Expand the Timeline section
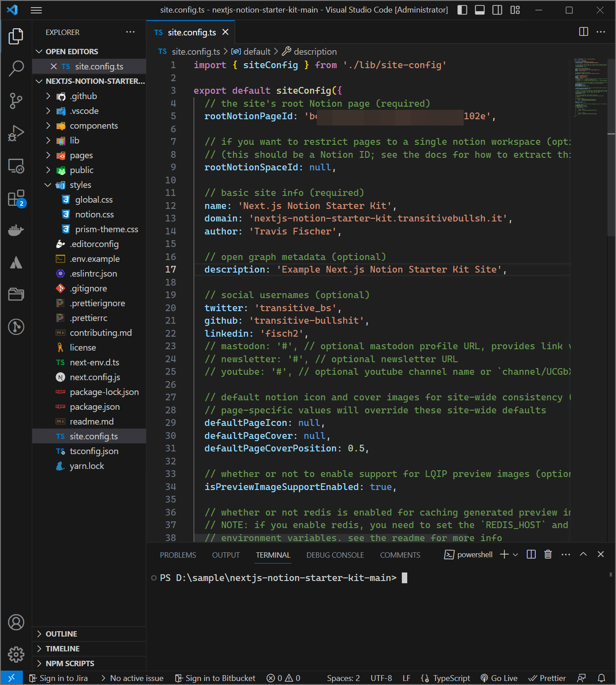The height and width of the screenshot is (685, 616). coord(89,649)
